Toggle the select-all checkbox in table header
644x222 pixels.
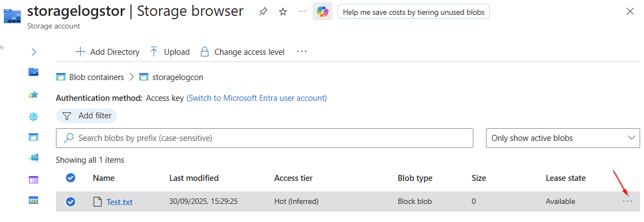71,178
